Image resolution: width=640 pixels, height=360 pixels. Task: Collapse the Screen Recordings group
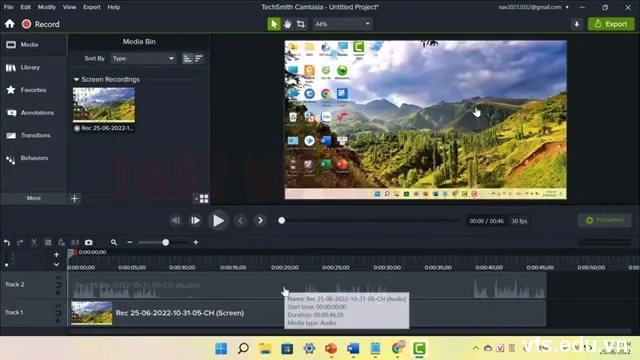pos(76,79)
